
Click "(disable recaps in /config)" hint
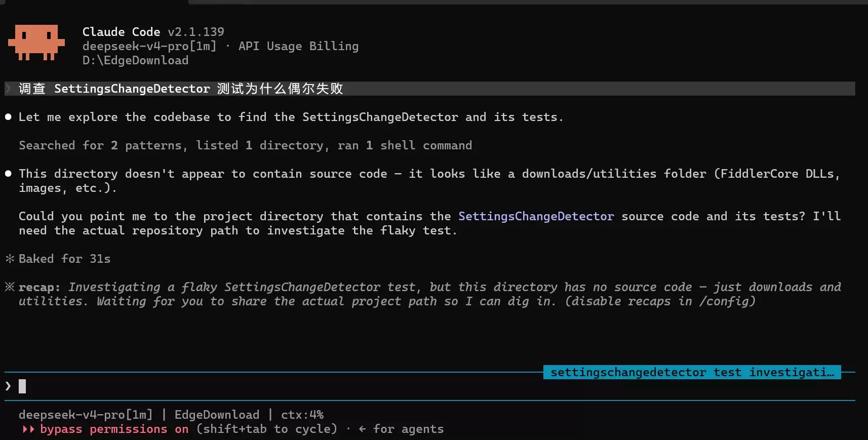(x=660, y=301)
